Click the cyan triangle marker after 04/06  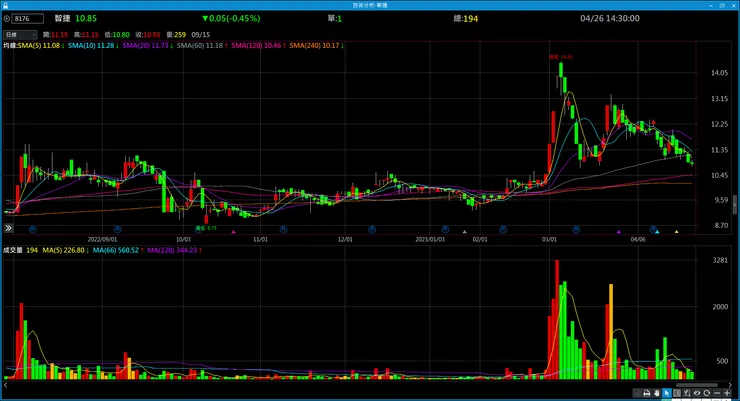pyautogui.click(x=657, y=232)
